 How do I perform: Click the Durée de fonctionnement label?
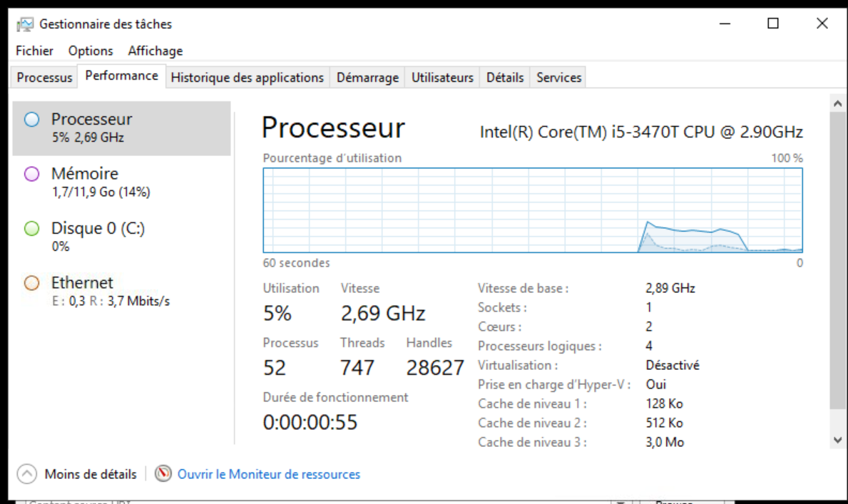(335, 398)
